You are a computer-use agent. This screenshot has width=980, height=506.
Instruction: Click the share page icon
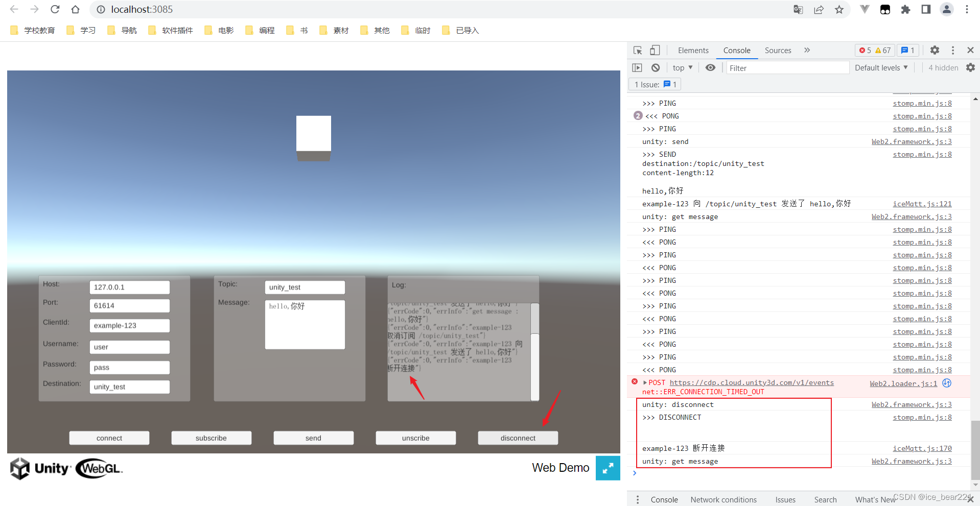pos(819,9)
